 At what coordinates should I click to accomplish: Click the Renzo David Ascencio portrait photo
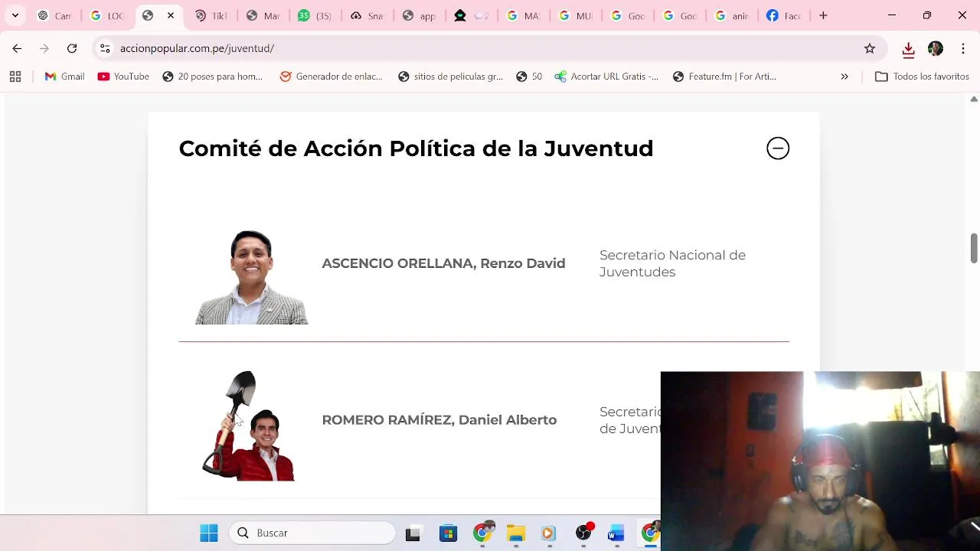252,276
